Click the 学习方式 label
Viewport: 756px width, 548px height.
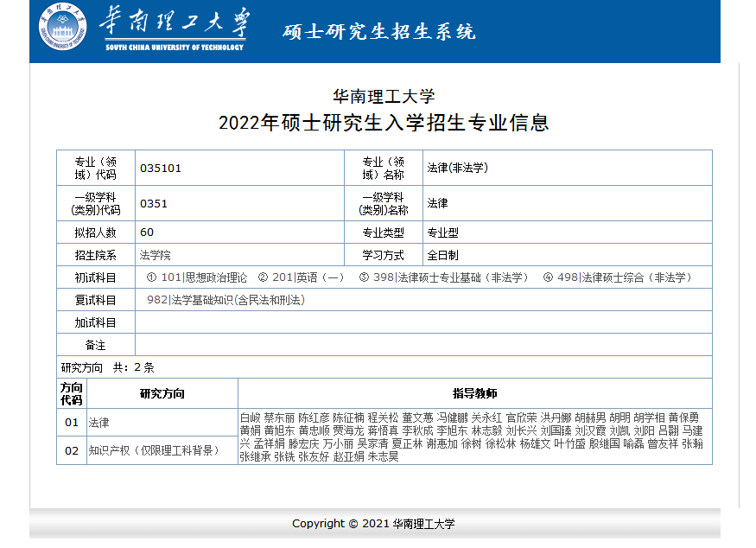tap(384, 255)
